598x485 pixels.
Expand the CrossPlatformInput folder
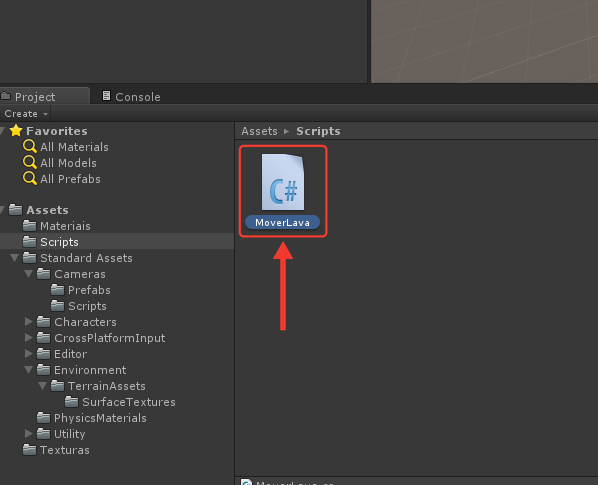click(x=29, y=338)
